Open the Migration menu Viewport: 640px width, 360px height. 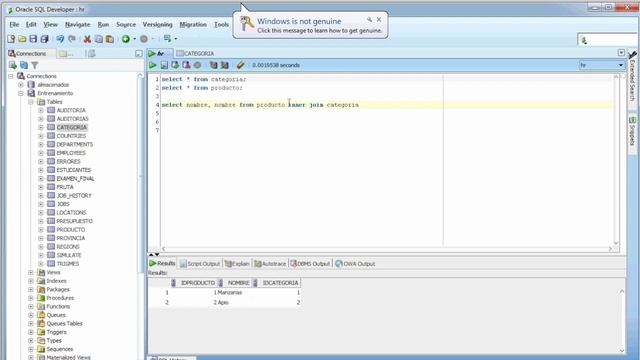(193, 24)
